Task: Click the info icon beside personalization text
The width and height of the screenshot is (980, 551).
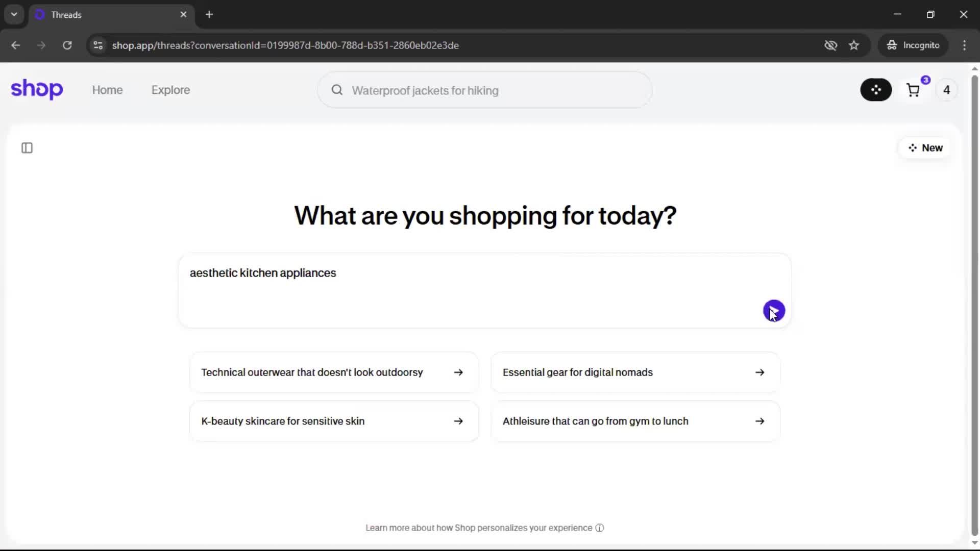Action: tap(600, 528)
